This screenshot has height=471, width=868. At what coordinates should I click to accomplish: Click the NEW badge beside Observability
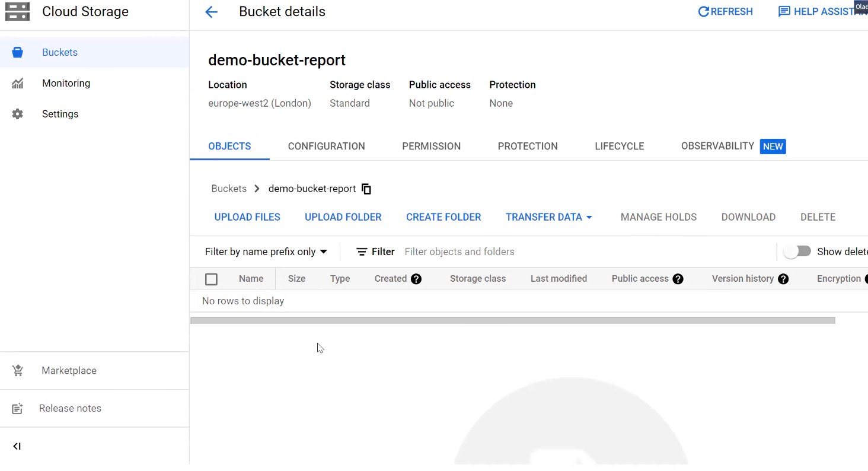pos(773,147)
